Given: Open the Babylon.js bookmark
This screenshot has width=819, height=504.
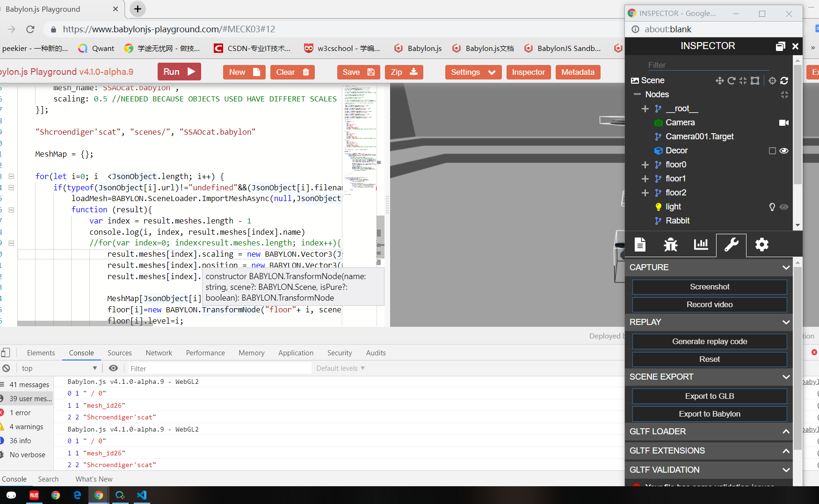Looking at the screenshot, I should pos(418,48).
